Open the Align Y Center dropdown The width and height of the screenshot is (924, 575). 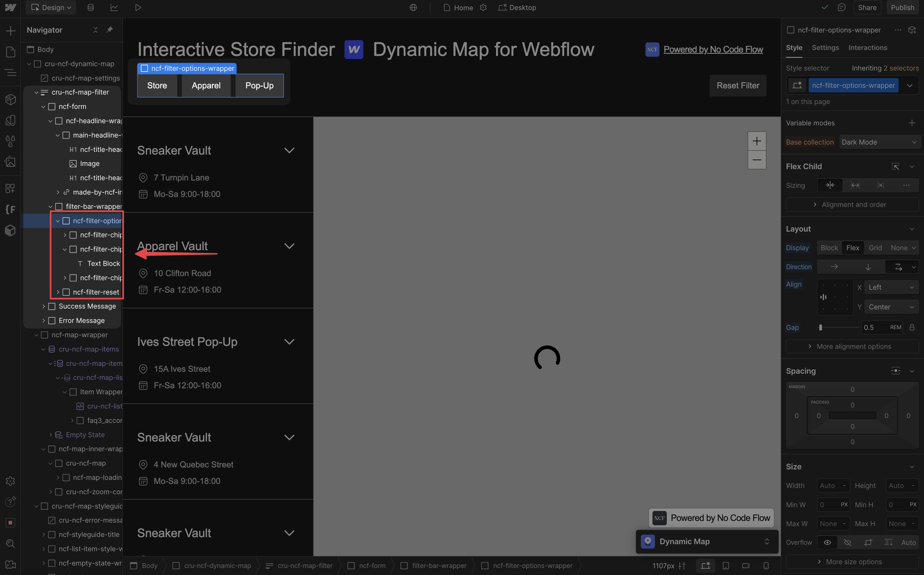click(x=891, y=307)
